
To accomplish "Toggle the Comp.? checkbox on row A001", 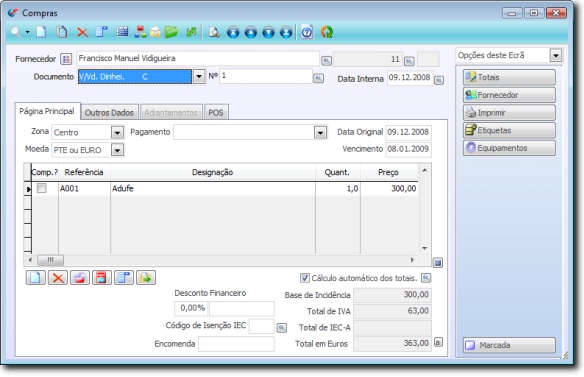I will click(42, 188).
